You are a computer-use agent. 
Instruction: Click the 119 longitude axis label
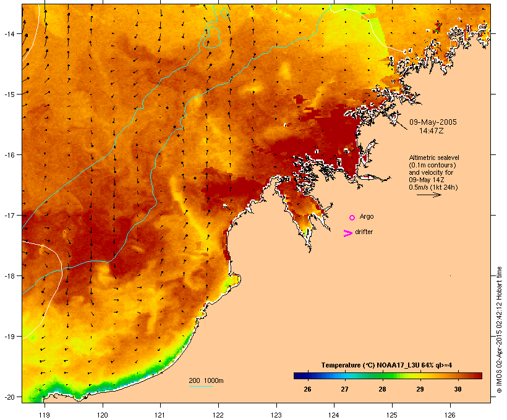coord(45,415)
